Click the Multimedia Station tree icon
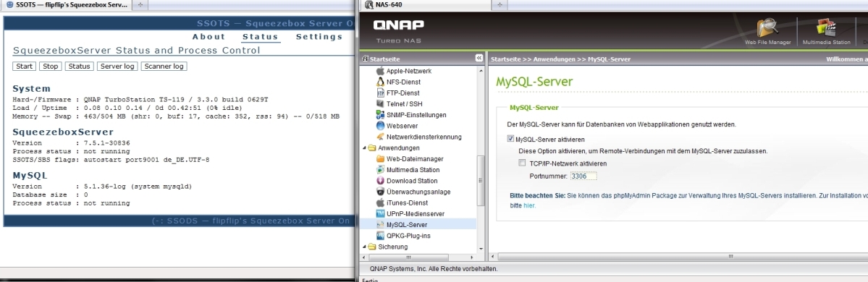This screenshot has height=282, width=868. [380, 170]
